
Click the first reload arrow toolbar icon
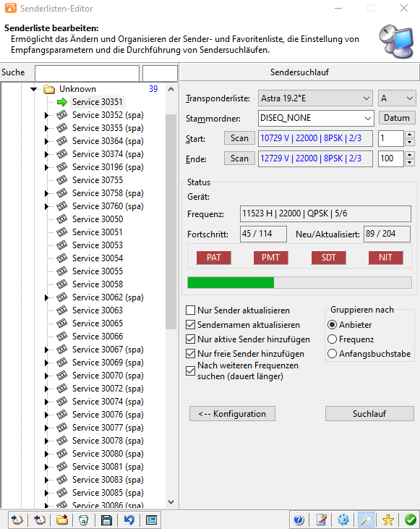pyautogui.click(x=17, y=520)
